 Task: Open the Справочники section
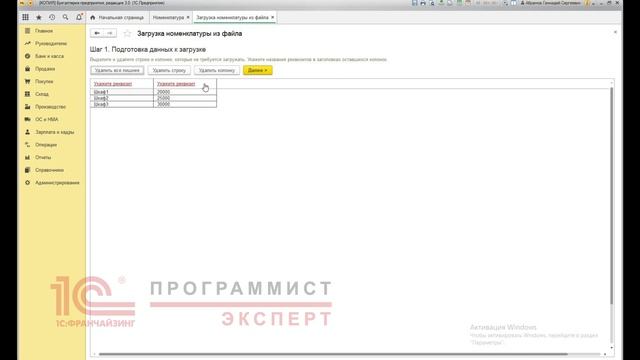click(x=49, y=170)
